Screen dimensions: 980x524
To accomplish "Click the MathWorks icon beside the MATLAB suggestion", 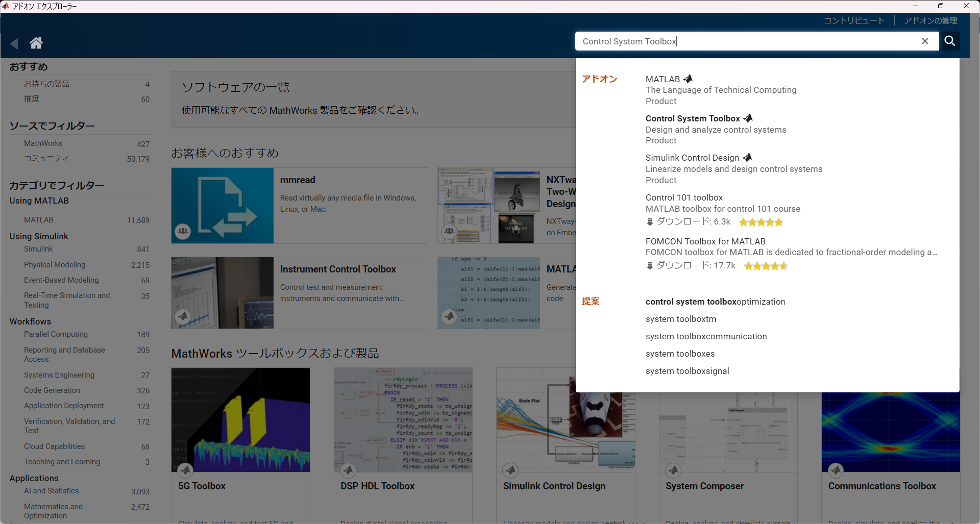I will click(x=688, y=78).
